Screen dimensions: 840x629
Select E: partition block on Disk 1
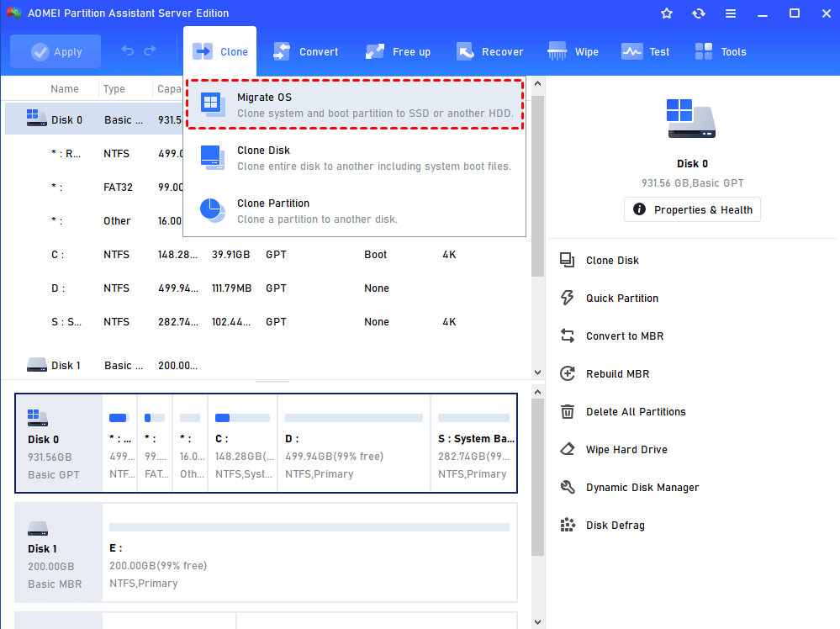pos(309,552)
